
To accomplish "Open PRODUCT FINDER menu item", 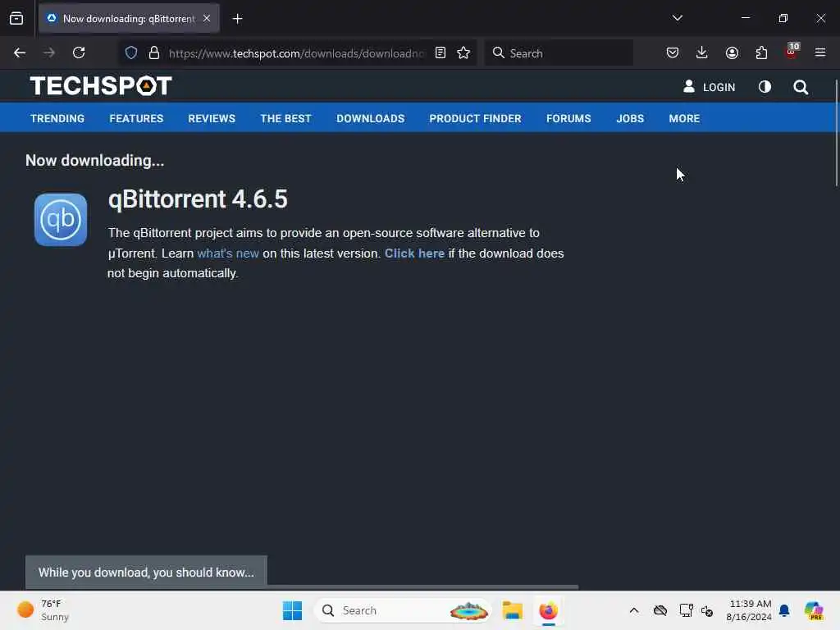I will pos(475,118).
